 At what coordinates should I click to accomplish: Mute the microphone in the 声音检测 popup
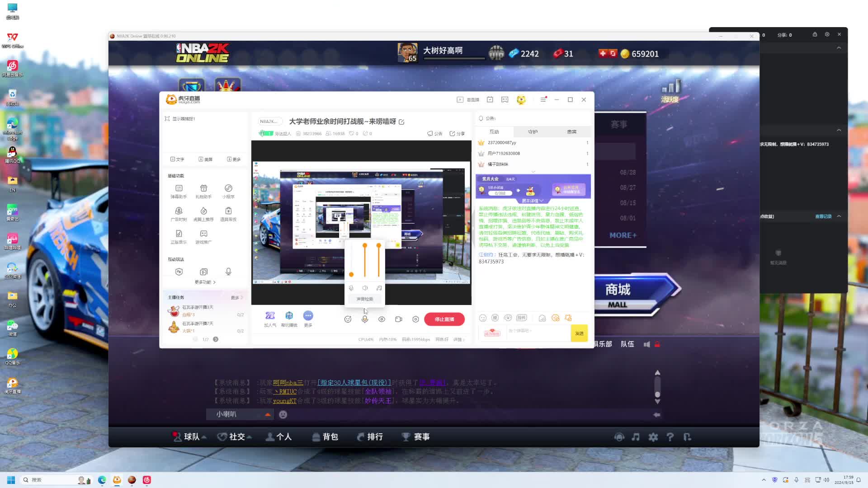351,288
